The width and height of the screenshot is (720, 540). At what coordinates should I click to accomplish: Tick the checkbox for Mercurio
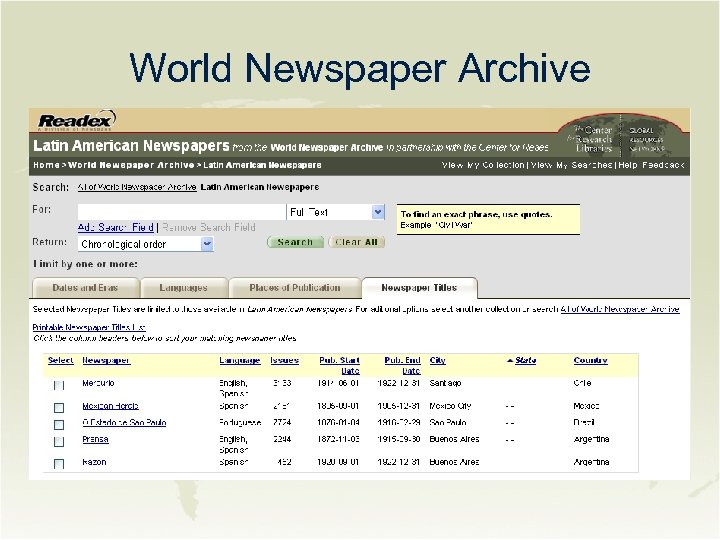59,385
